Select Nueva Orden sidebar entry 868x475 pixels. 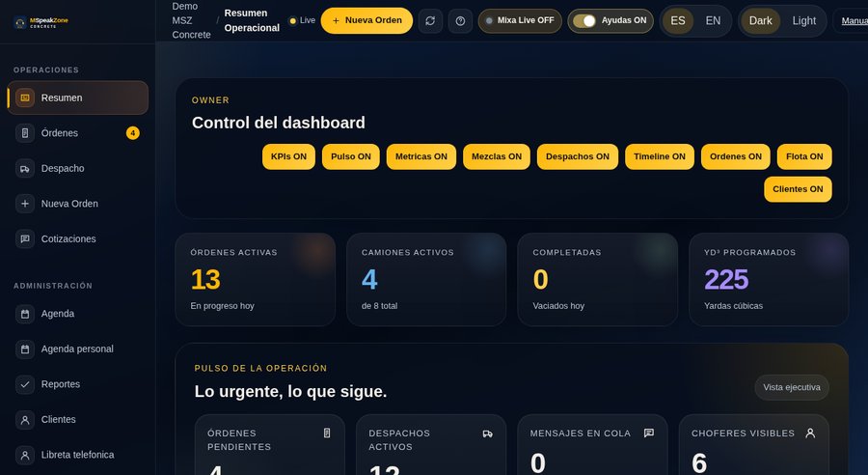78,204
